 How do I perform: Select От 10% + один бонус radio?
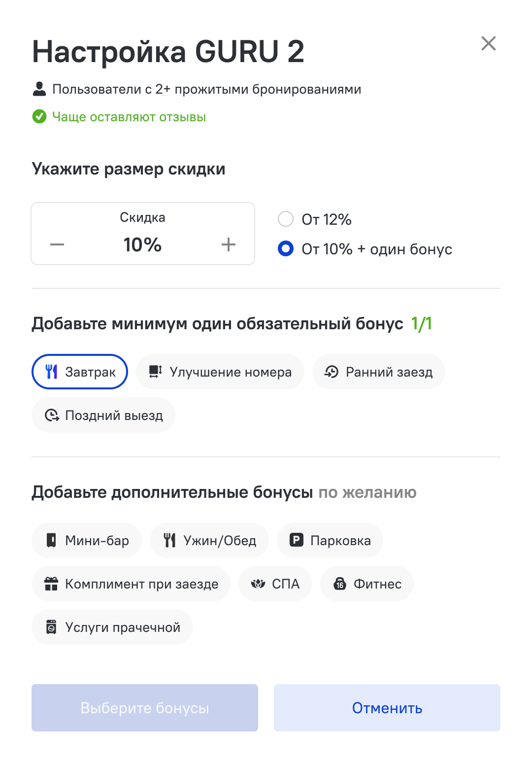[286, 249]
